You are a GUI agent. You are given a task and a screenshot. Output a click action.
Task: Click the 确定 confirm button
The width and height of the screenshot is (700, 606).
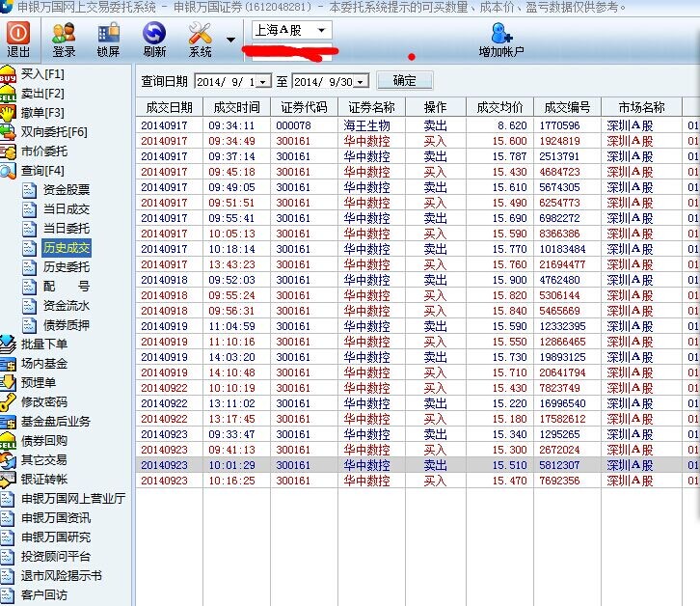404,81
